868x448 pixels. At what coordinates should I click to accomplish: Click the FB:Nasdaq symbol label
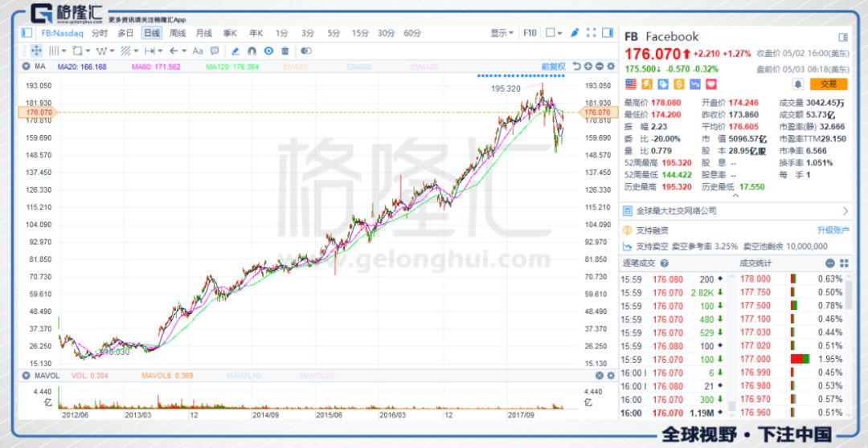(63, 33)
